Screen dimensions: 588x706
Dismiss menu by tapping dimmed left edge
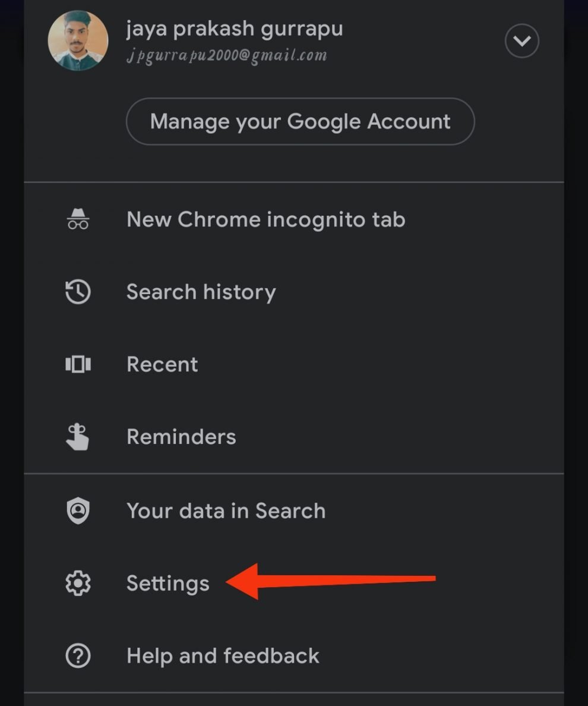[11, 357]
